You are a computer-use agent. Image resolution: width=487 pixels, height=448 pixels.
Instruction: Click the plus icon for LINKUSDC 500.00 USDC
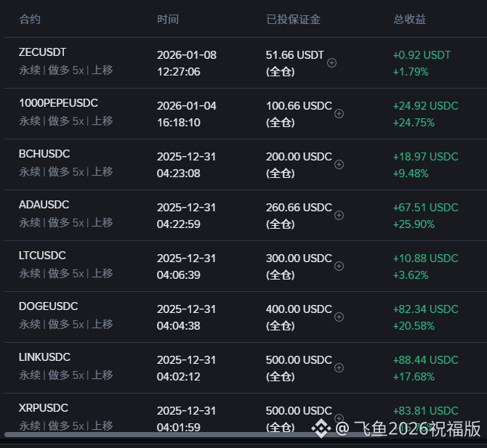(x=339, y=368)
